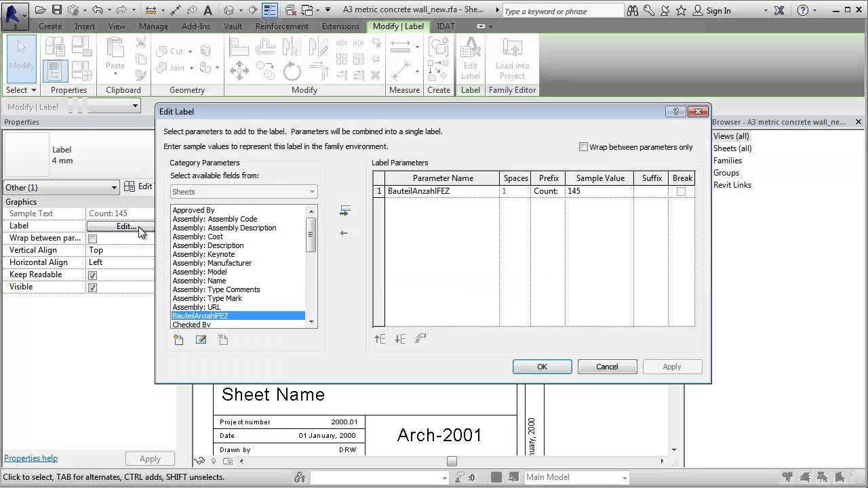The width and height of the screenshot is (868, 488).
Task: Select Views (all) in the project browser
Action: click(731, 136)
